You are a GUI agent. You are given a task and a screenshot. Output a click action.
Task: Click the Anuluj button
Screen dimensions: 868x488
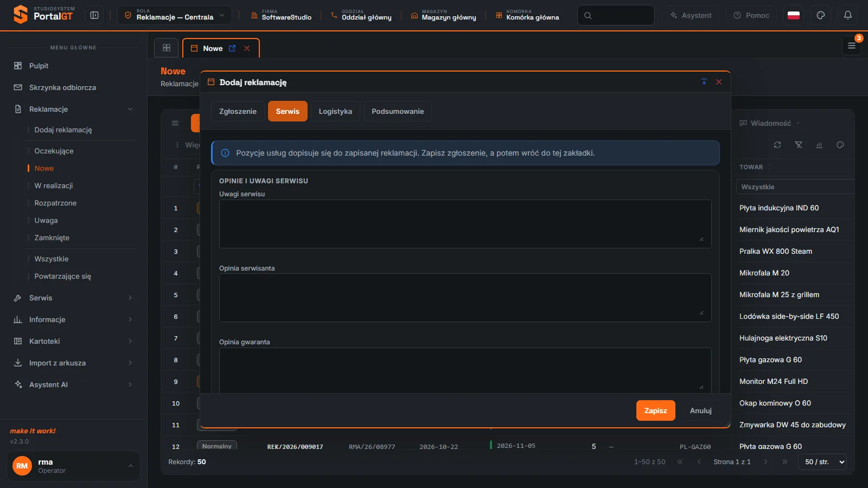pyautogui.click(x=700, y=410)
